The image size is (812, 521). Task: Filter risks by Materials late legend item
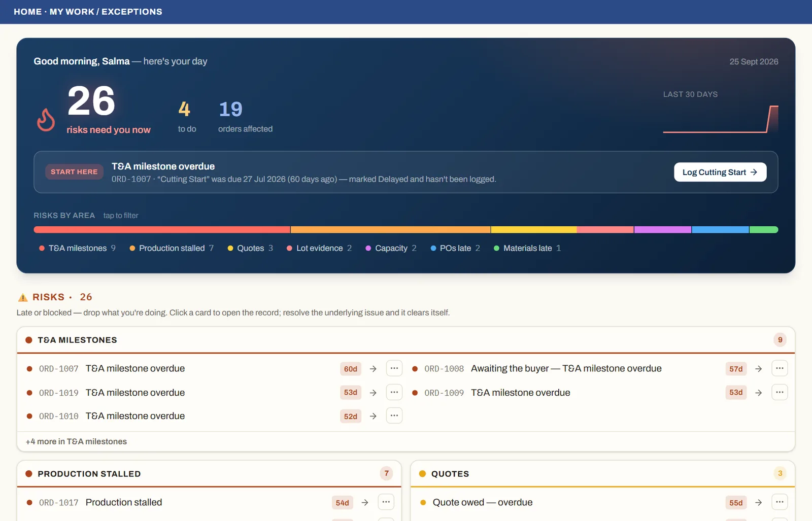click(x=527, y=248)
